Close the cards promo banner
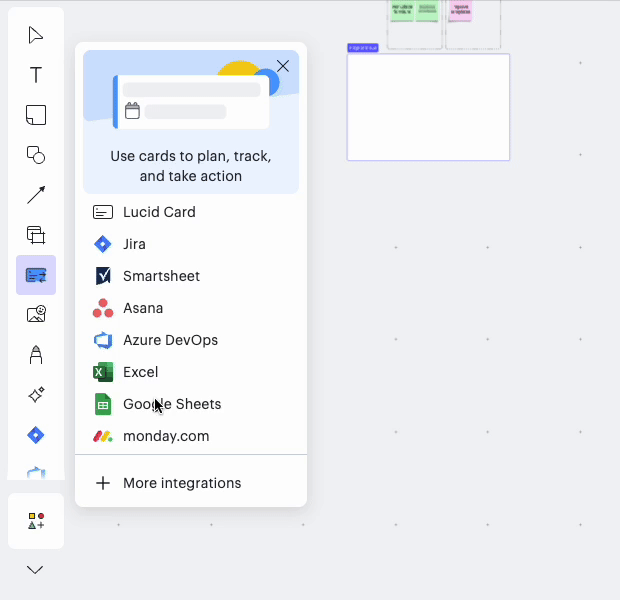Screen dimensions: 620x600 tap(283, 66)
